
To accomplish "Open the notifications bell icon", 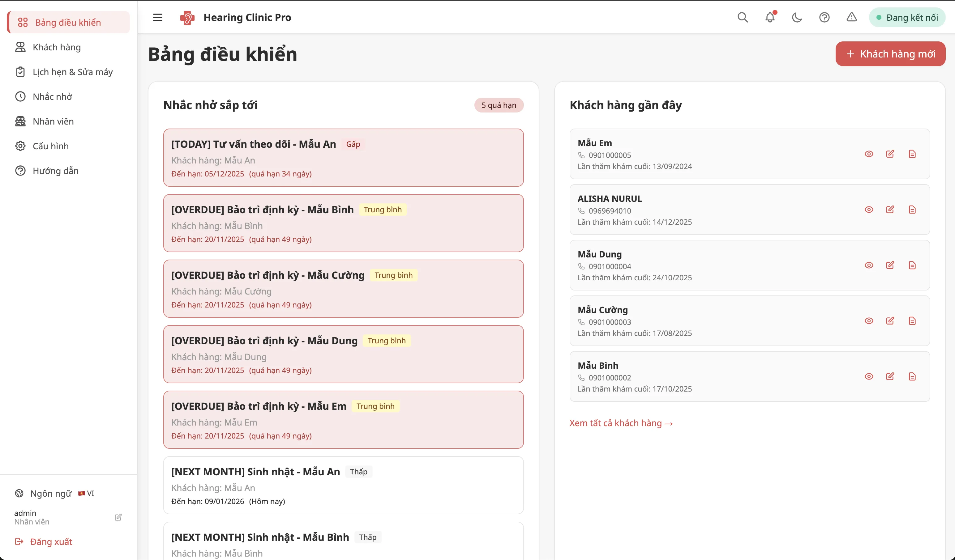I will (770, 17).
